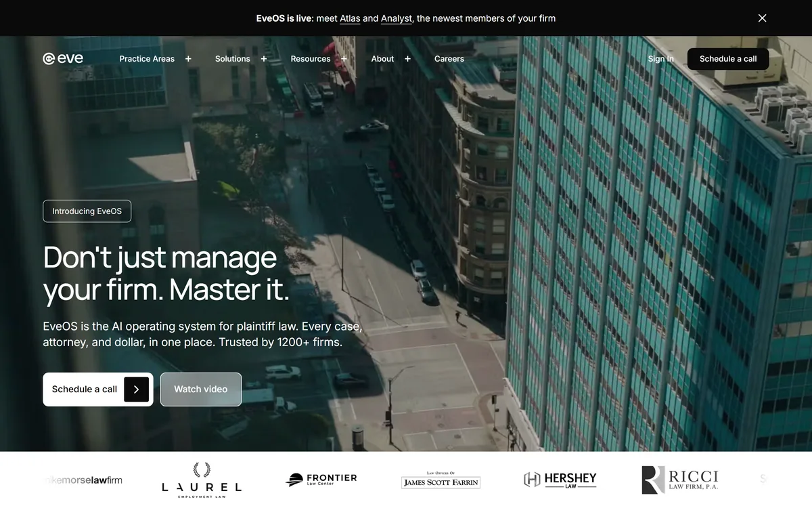812x508 pixels.
Task: Expand the plus icon beside About
Action: (407, 59)
